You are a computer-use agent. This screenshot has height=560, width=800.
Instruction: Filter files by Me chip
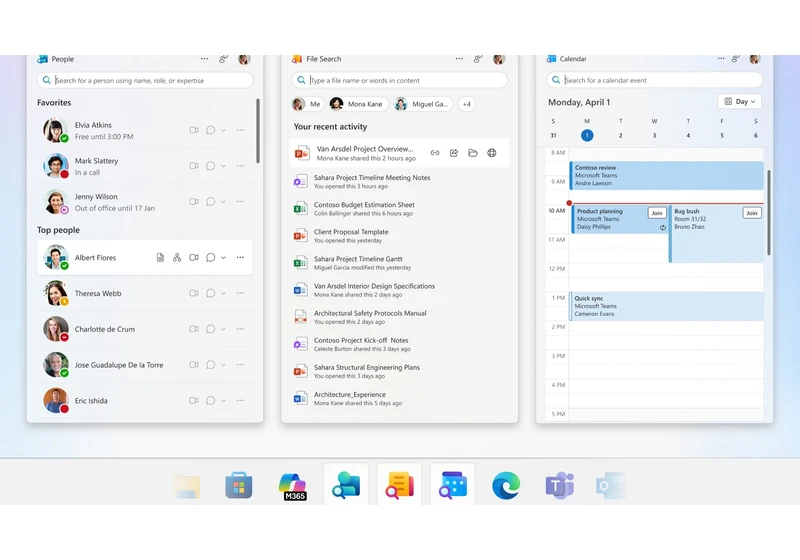coord(307,104)
